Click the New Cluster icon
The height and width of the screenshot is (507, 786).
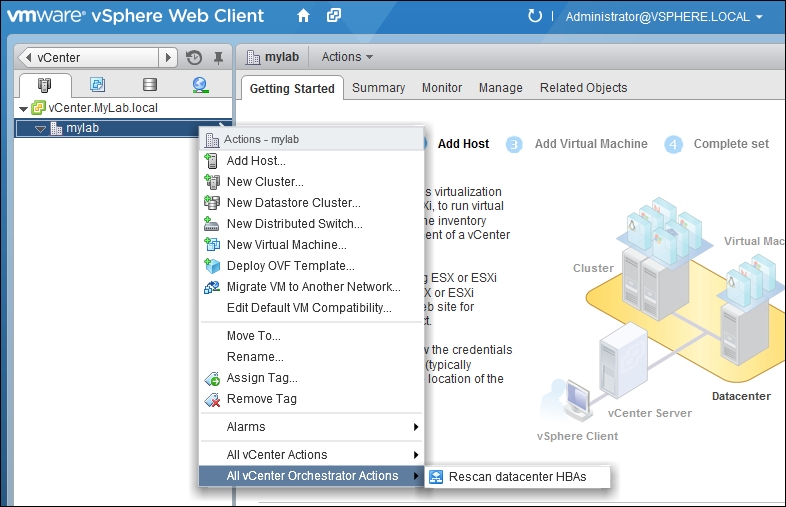(x=212, y=182)
